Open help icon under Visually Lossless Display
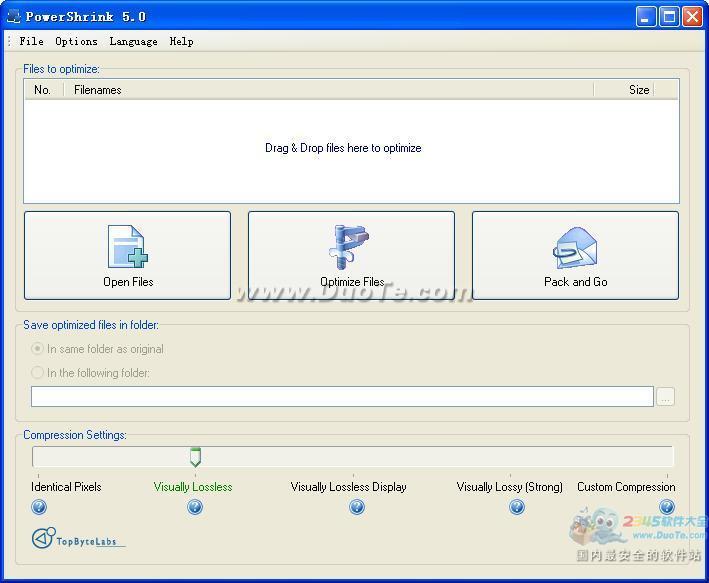This screenshot has width=709, height=583. click(356, 507)
